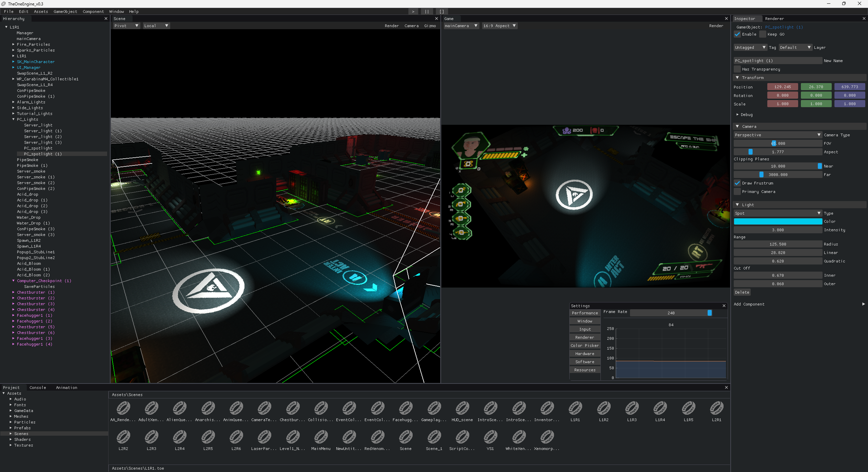Switch to the Animation tab
The height and width of the screenshot is (472, 868).
(66, 388)
